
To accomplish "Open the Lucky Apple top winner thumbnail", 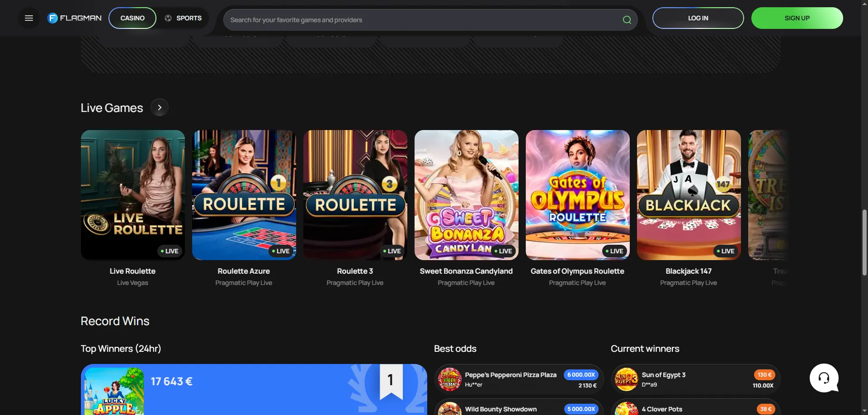I will [x=114, y=391].
